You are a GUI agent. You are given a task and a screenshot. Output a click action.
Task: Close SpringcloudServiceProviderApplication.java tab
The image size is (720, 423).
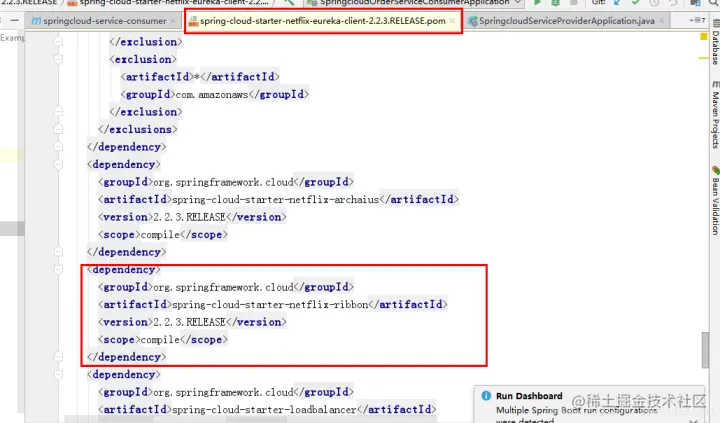pos(662,21)
